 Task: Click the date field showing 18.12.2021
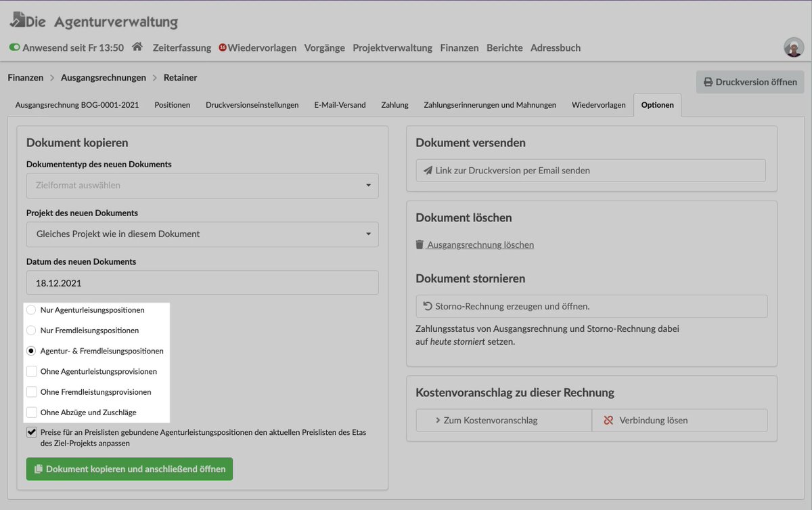[202, 282]
